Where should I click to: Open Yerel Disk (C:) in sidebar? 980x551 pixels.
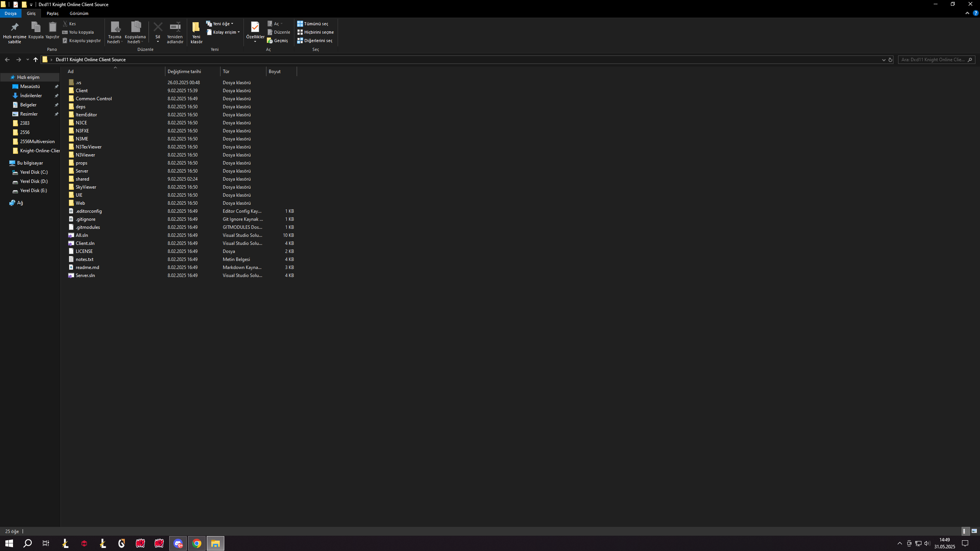(x=34, y=172)
